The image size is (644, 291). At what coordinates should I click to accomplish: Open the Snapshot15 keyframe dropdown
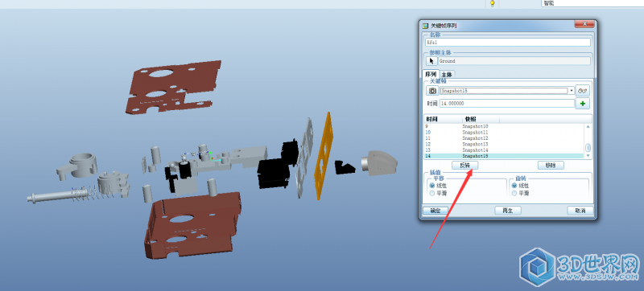click(572, 91)
